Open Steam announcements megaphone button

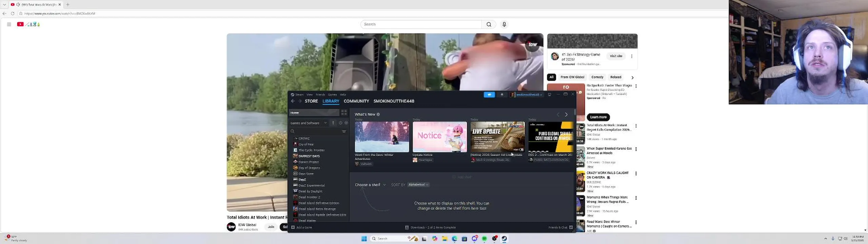[489, 95]
